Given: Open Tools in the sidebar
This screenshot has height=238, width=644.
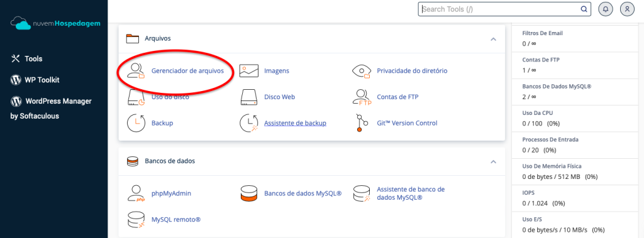Looking at the screenshot, I should pos(33,58).
